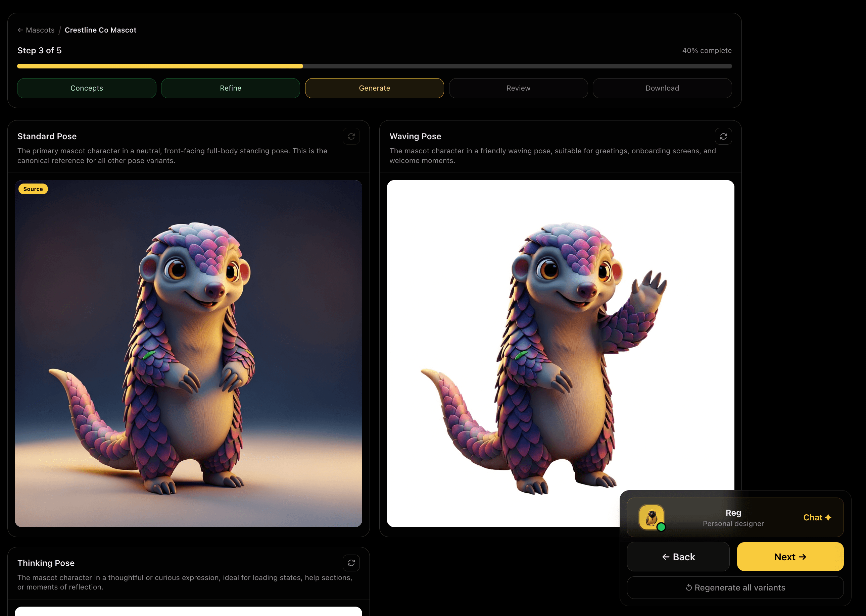Regenerate the Standard Pose variant
Screen dimensions: 866x616
tap(351, 136)
